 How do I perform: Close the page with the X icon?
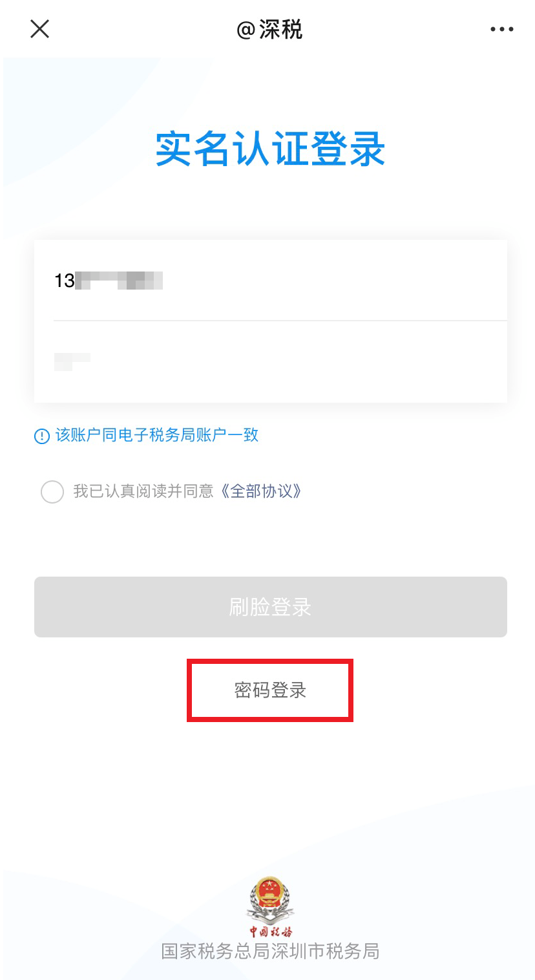click(x=40, y=29)
